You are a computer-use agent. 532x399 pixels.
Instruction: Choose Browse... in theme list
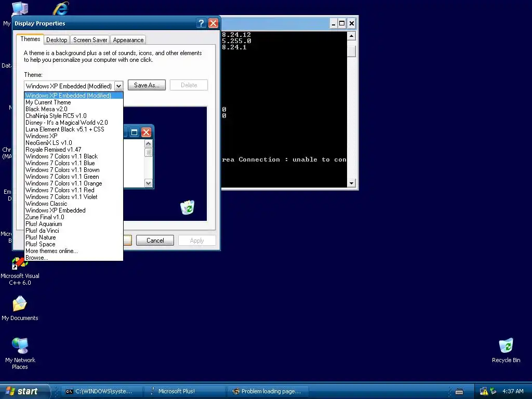click(74, 258)
